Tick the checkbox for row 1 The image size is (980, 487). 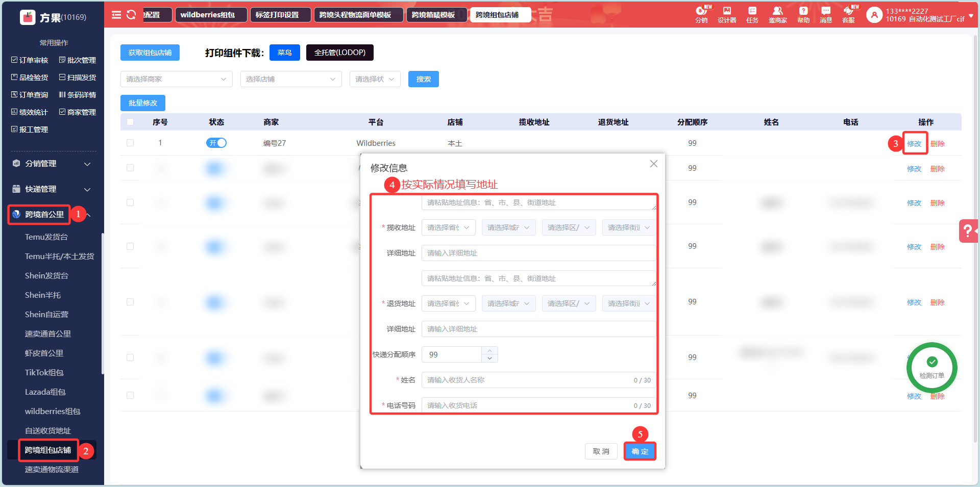click(130, 143)
